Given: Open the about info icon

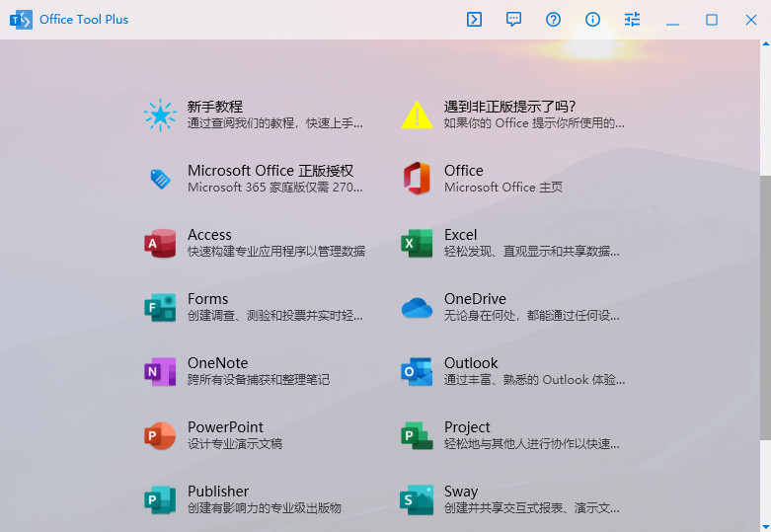Looking at the screenshot, I should [592, 20].
